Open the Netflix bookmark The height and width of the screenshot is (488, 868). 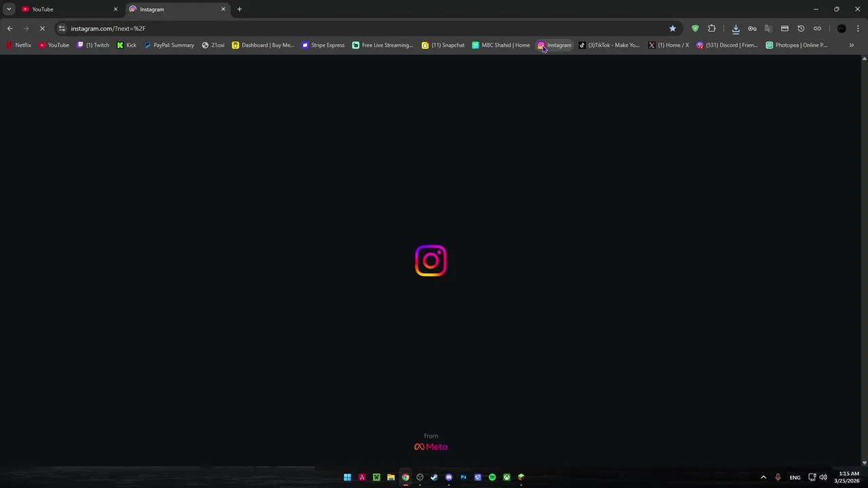(19, 45)
